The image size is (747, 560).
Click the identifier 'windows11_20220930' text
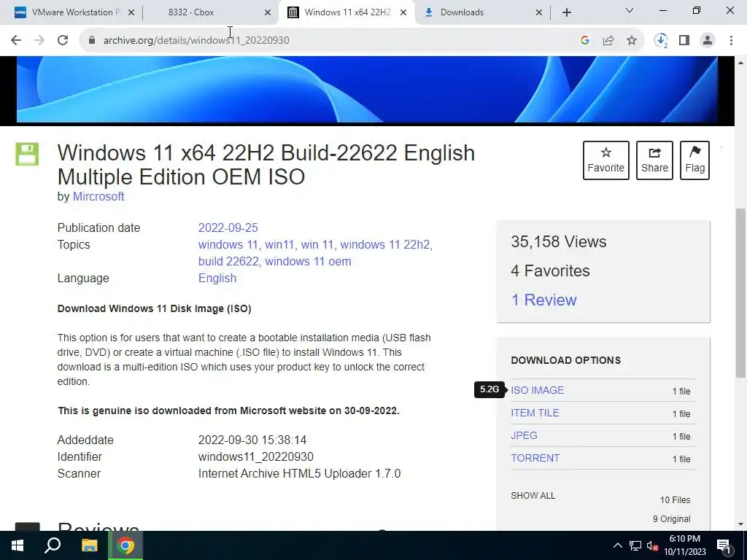(256, 456)
